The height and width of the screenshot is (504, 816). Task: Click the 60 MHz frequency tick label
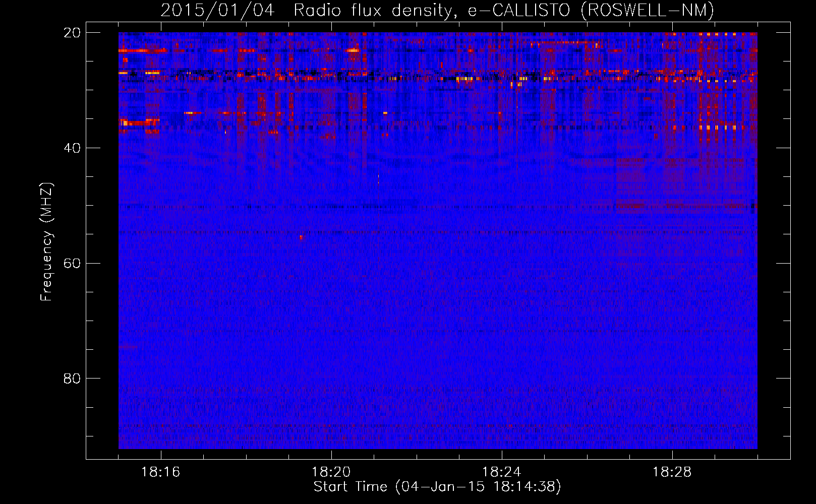point(72,264)
